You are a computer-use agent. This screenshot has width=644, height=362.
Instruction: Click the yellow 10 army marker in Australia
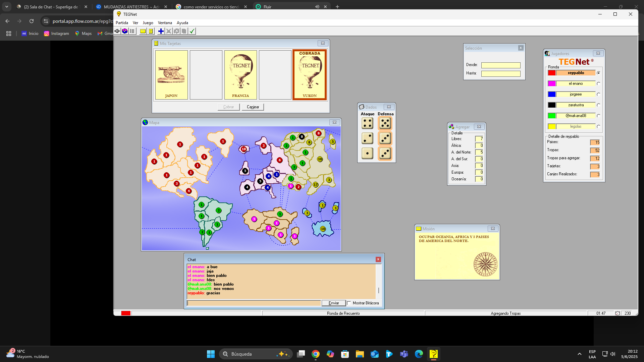click(323, 229)
